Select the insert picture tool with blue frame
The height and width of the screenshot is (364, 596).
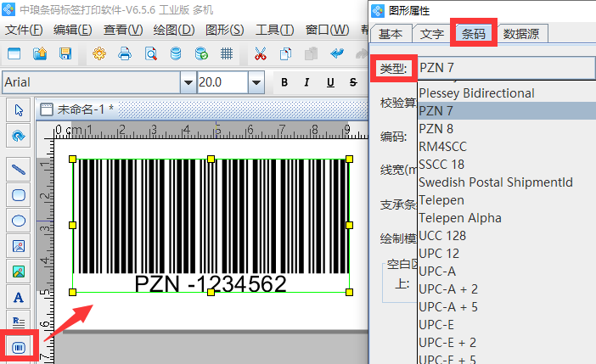(18, 246)
